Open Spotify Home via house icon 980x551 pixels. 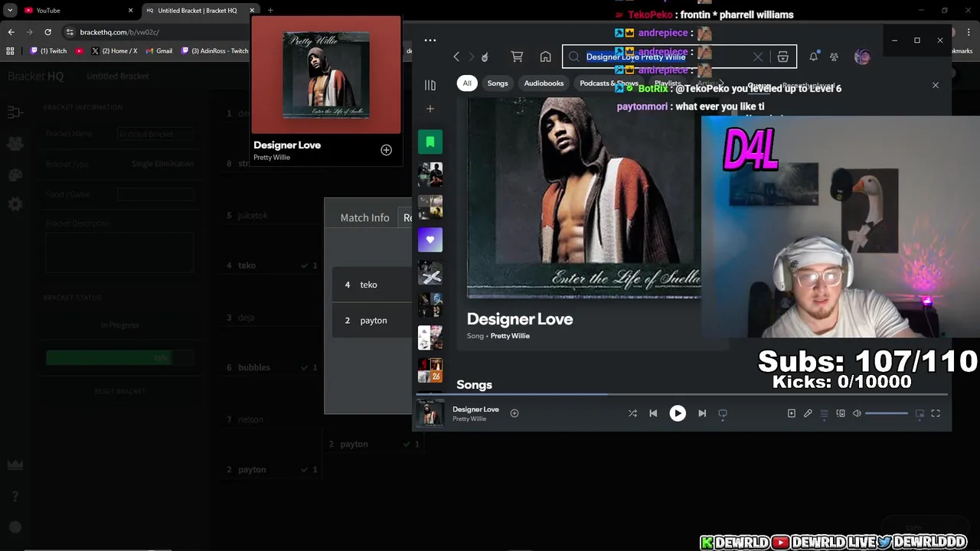(545, 57)
